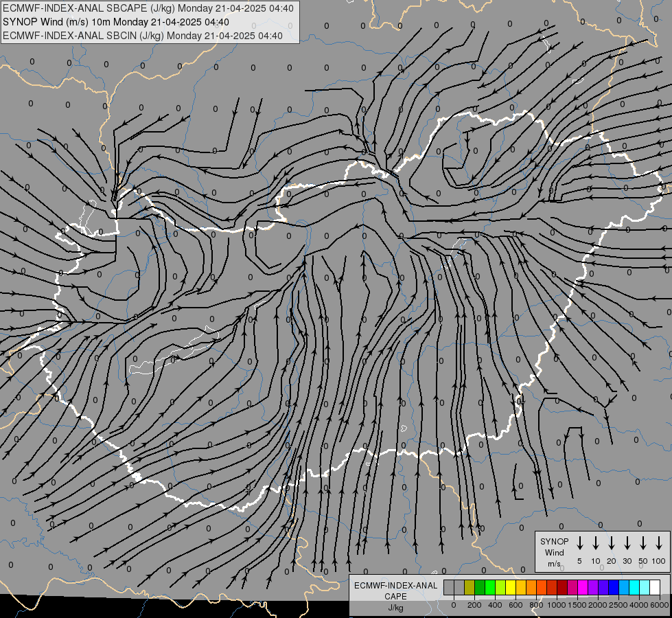
Task: Click the 20 m/s wind arrow in legend
Action: pyautogui.click(x=611, y=542)
